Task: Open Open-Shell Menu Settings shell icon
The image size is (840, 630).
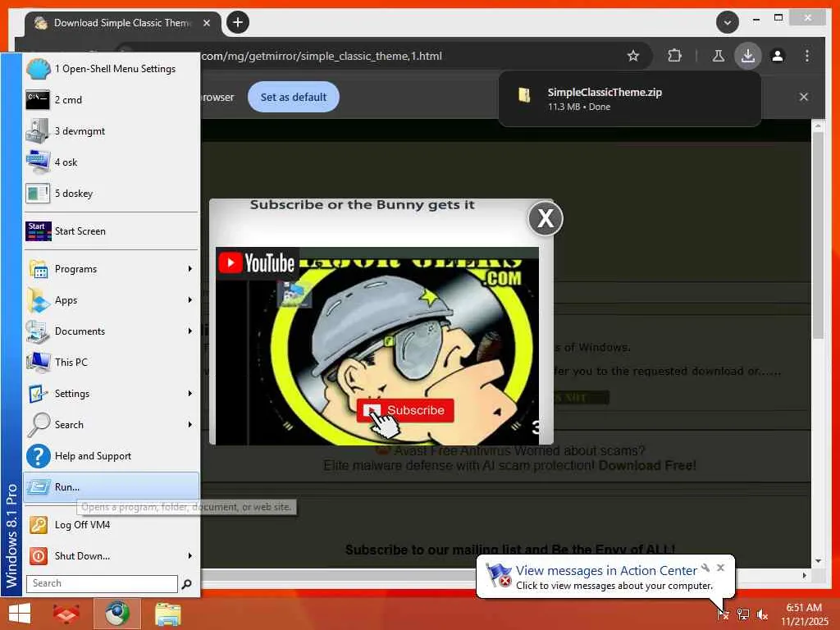Action: click(38, 69)
